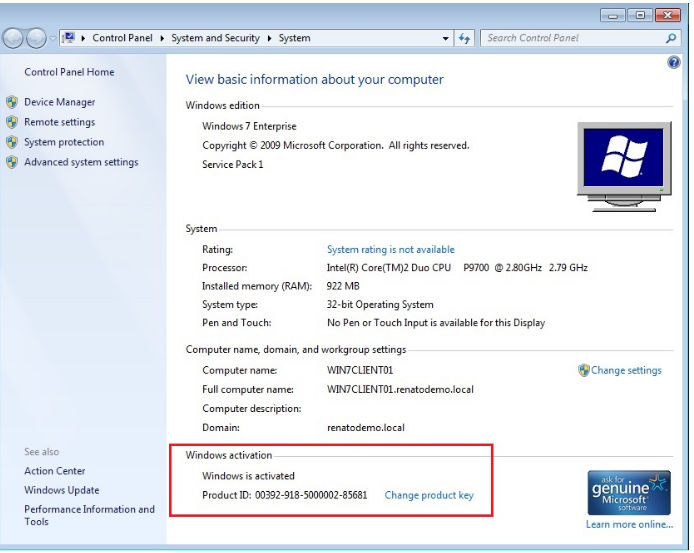Click the Change settings link
694x553 pixels.
pyautogui.click(x=626, y=371)
